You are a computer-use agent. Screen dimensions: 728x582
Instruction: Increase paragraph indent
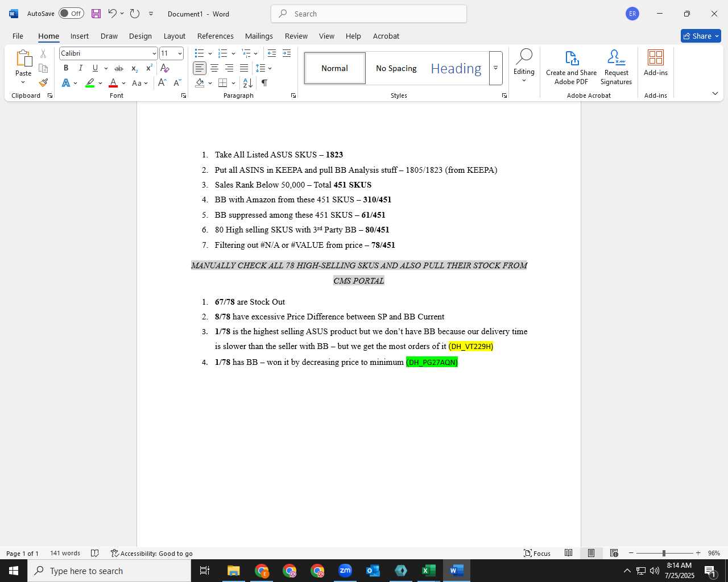[x=287, y=53]
